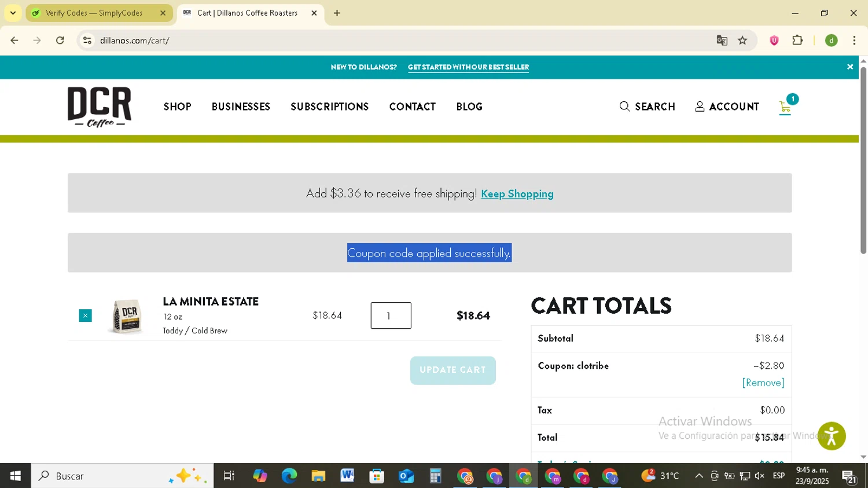
Task: Open Outlook from taskbar
Action: coord(406,476)
